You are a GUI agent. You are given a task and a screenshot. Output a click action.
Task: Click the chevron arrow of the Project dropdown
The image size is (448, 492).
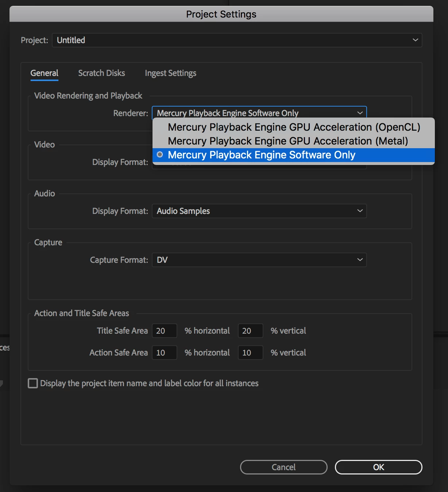click(x=415, y=40)
